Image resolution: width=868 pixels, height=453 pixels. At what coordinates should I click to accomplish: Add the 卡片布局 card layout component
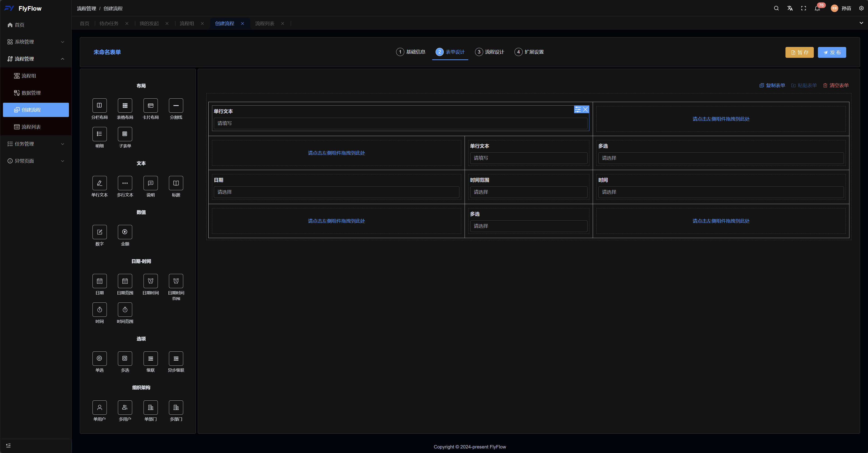(x=151, y=105)
